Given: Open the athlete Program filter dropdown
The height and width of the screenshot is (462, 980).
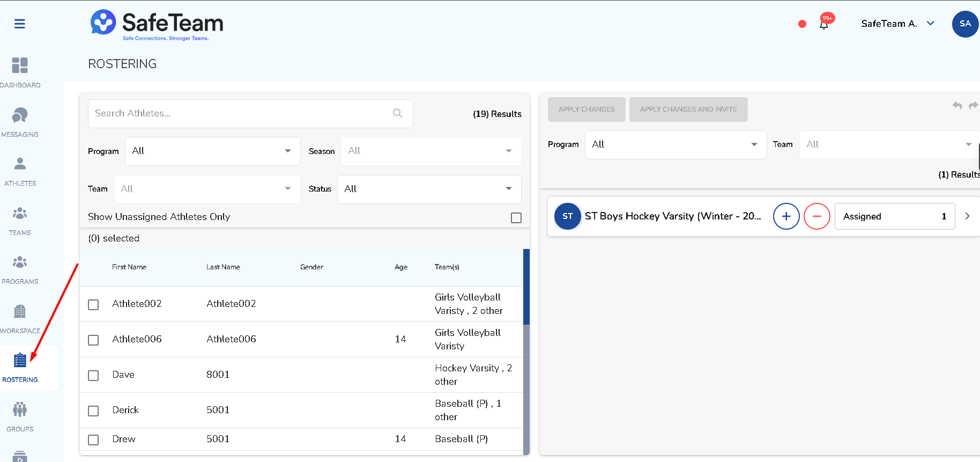Looking at the screenshot, I should 213,151.
